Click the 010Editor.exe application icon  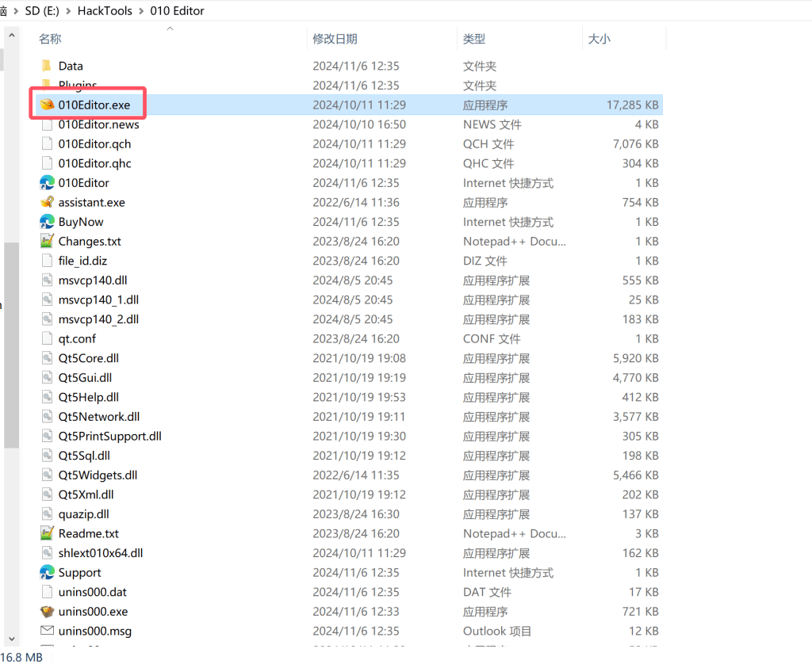[x=47, y=105]
